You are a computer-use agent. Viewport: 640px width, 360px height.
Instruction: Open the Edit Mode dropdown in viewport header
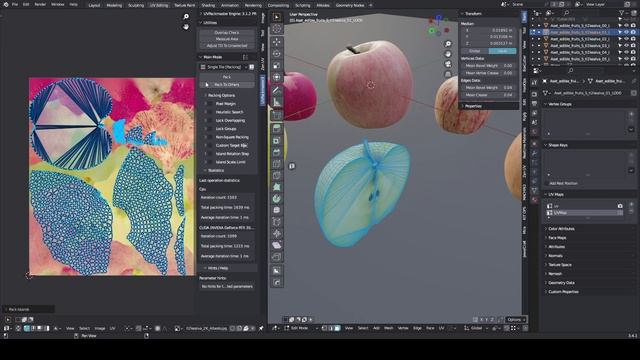pos(302,328)
